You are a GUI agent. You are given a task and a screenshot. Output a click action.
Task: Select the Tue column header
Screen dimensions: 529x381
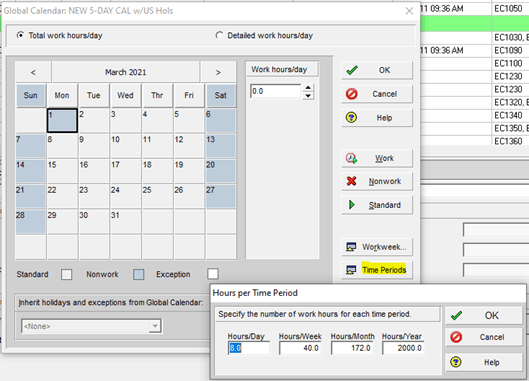93,96
